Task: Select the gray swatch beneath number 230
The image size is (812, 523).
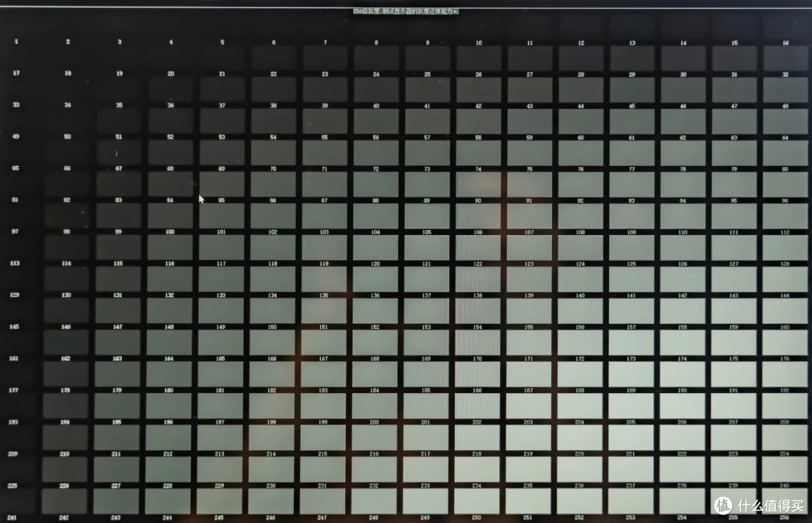Action: (271, 501)
